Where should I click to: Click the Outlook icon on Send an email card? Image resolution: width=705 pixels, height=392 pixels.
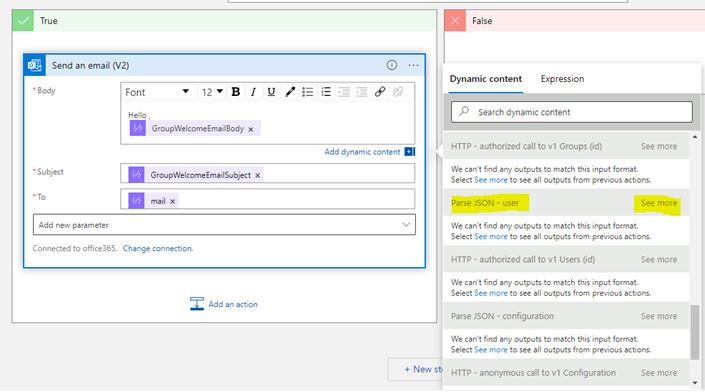point(35,65)
